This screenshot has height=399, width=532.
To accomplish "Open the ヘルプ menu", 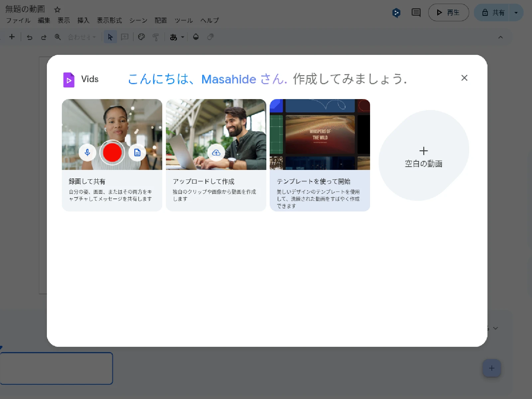I will coord(210,21).
